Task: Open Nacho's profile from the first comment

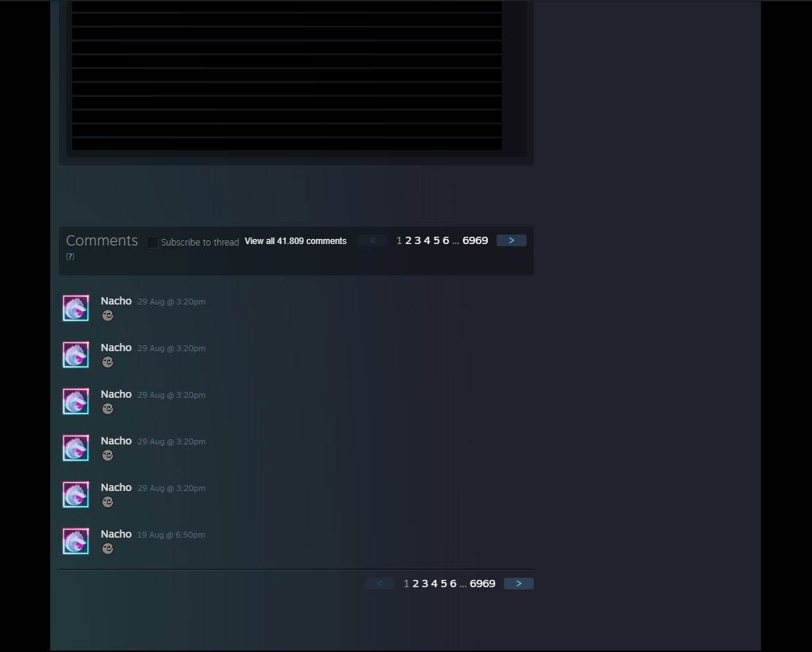Action: tap(116, 301)
